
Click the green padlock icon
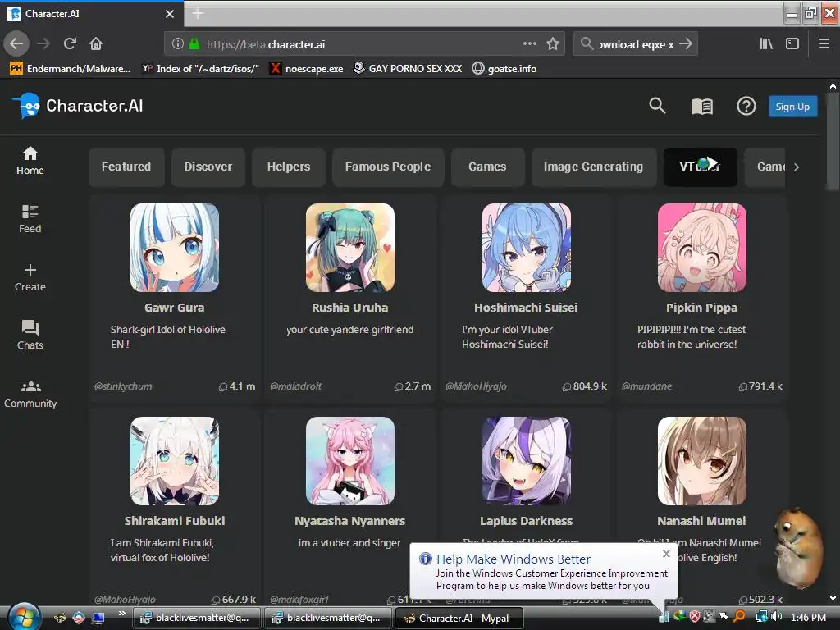194,44
